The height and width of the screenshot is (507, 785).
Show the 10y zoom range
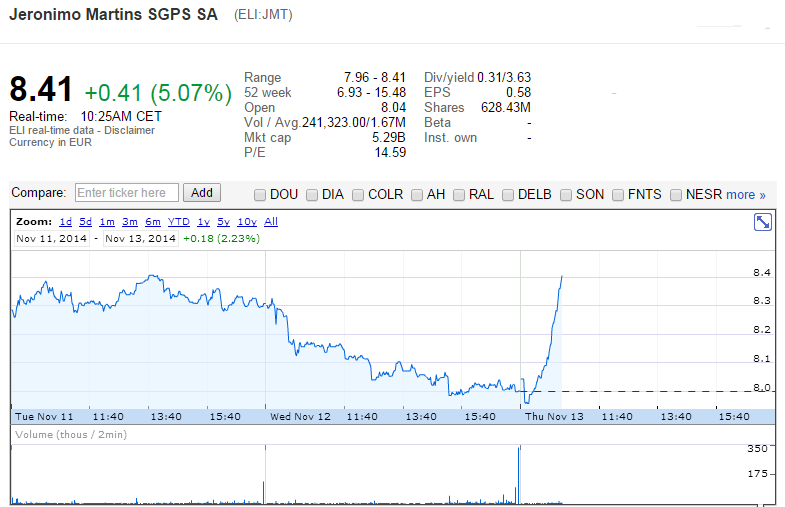click(247, 222)
